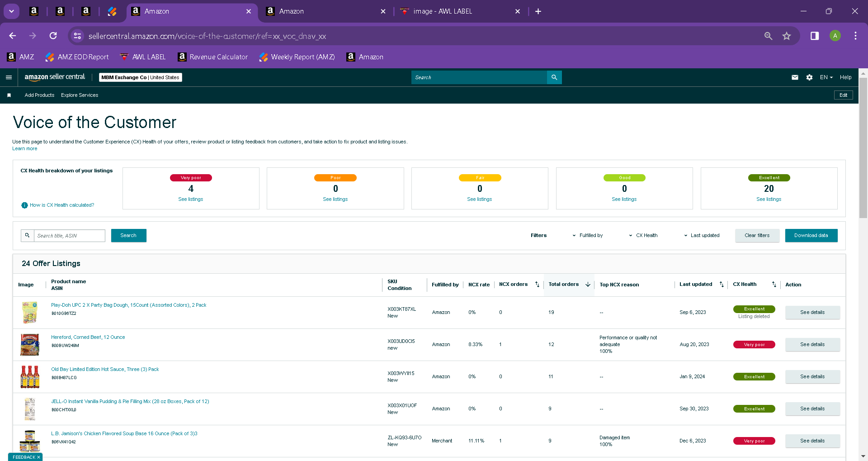Click the MBM Exchange Co account switcher

pyautogui.click(x=140, y=77)
